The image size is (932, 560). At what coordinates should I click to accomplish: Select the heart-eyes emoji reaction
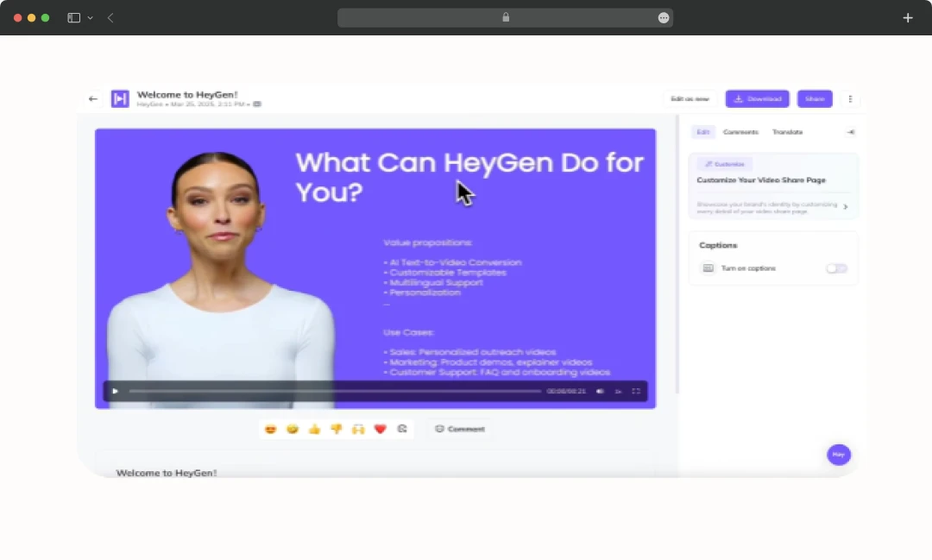pyautogui.click(x=271, y=429)
